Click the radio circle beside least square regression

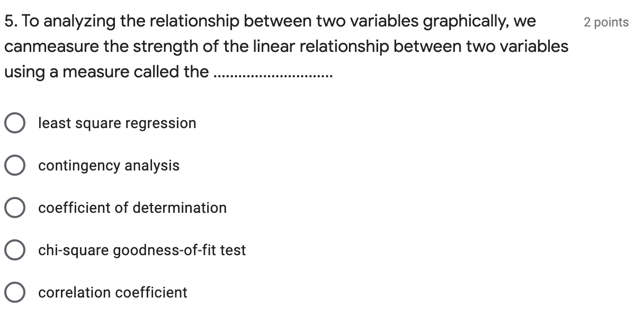[15, 123]
